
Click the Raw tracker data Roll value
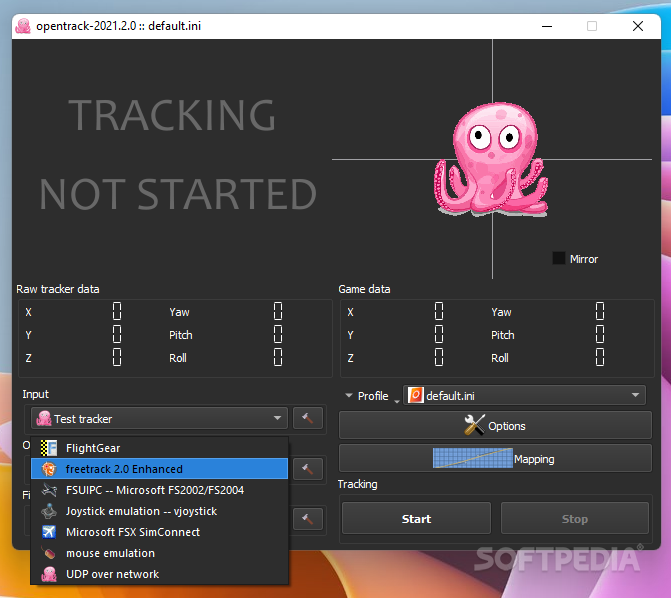pos(278,357)
